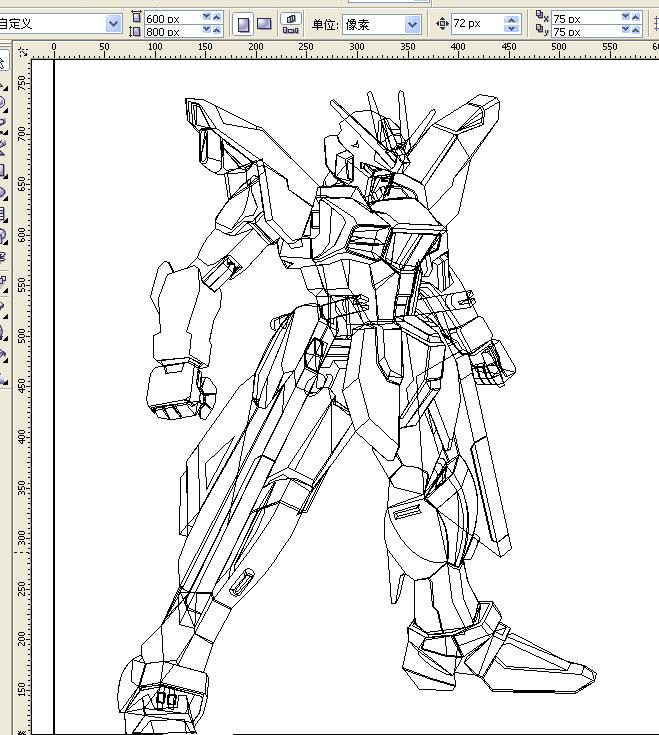Click the vertical ruler at mark 500

point(22,336)
